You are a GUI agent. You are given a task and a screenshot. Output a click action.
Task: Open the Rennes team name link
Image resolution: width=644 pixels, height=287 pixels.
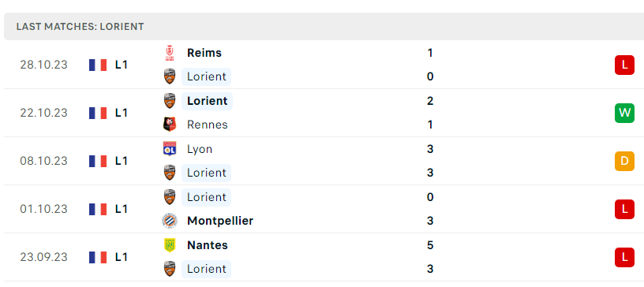click(208, 125)
